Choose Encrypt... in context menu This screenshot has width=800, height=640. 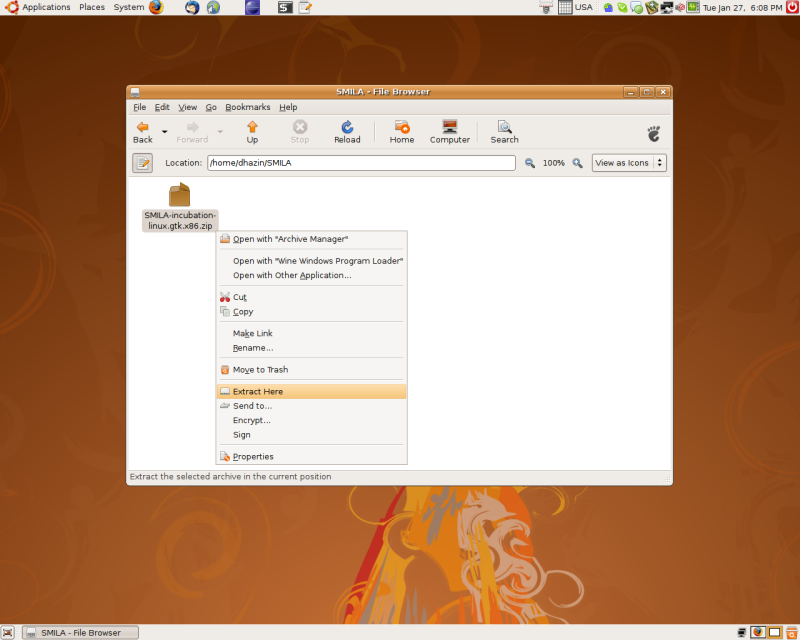click(311, 420)
